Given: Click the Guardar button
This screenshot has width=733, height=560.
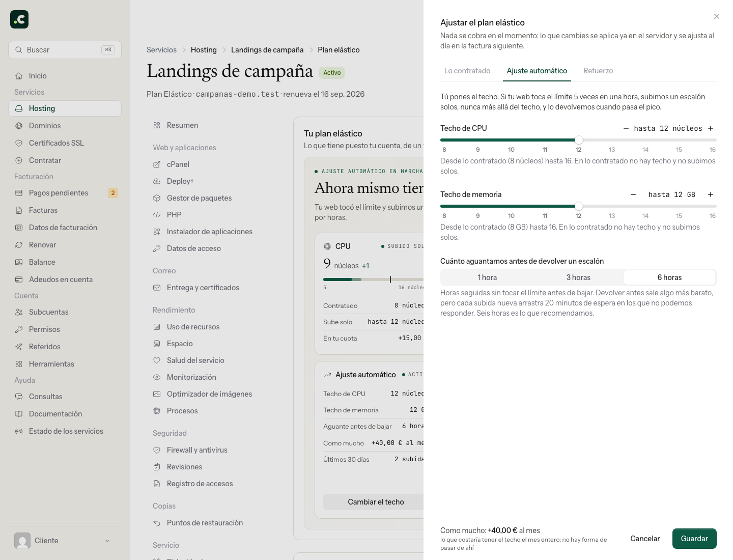Looking at the screenshot, I should (694, 539).
